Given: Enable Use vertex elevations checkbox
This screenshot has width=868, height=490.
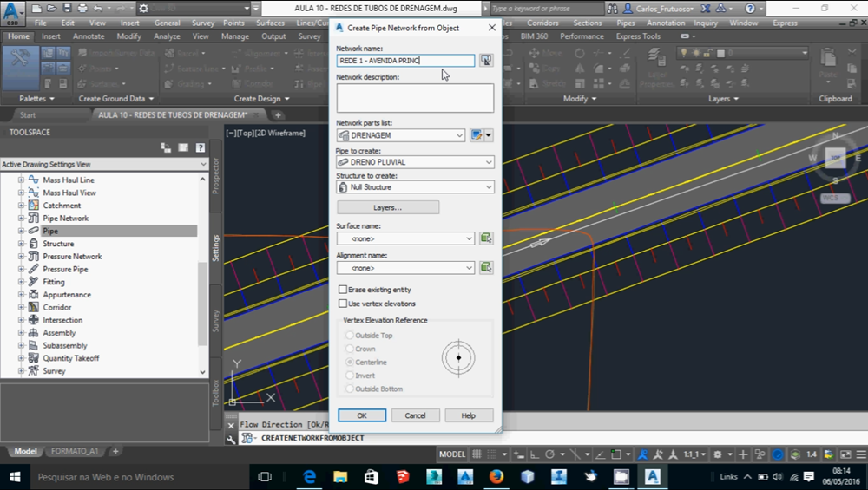Looking at the screenshot, I should [x=343, y=304].
